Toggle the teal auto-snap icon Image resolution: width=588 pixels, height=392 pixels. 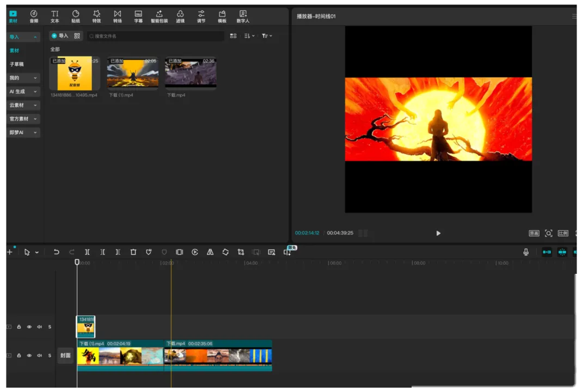[562, 252]
